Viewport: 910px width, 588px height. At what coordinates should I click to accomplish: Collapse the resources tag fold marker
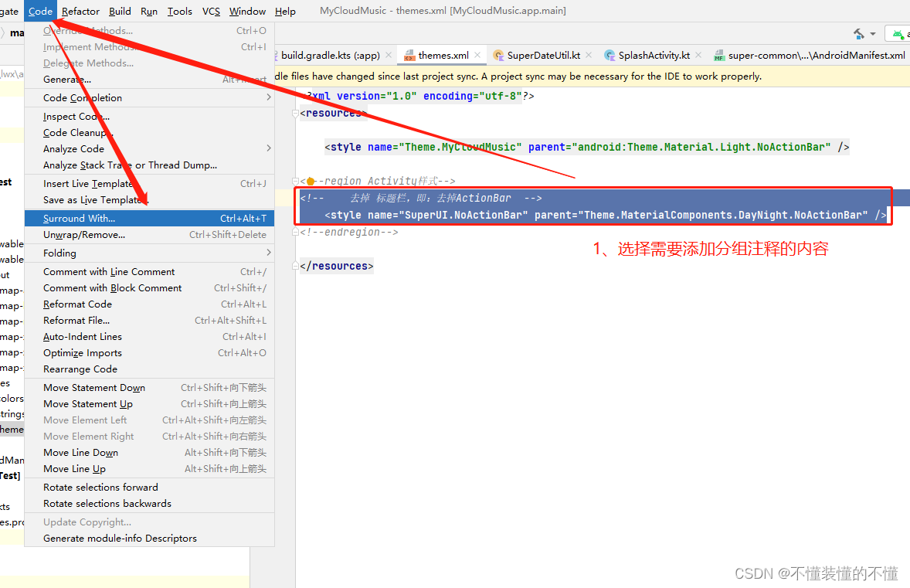295,113
